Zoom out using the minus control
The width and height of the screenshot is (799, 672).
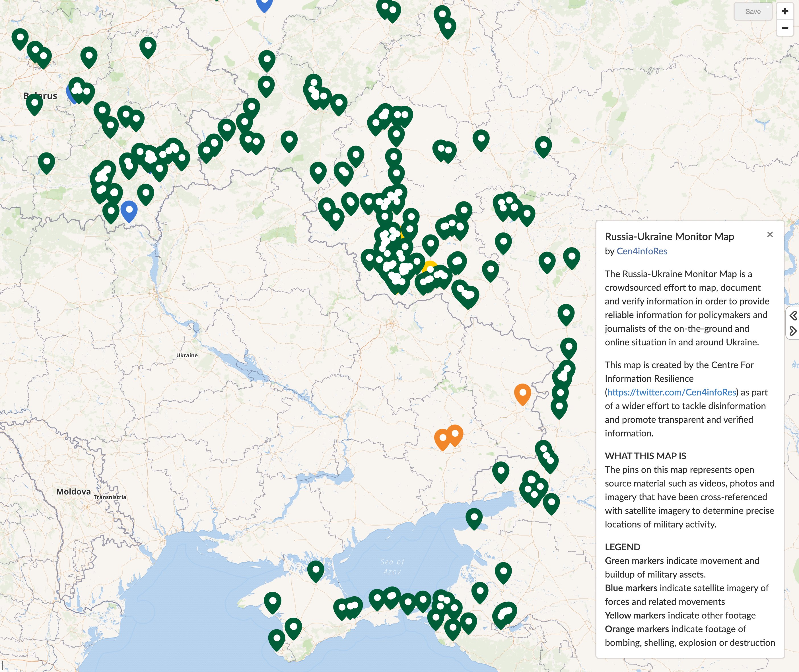(784, 28)
